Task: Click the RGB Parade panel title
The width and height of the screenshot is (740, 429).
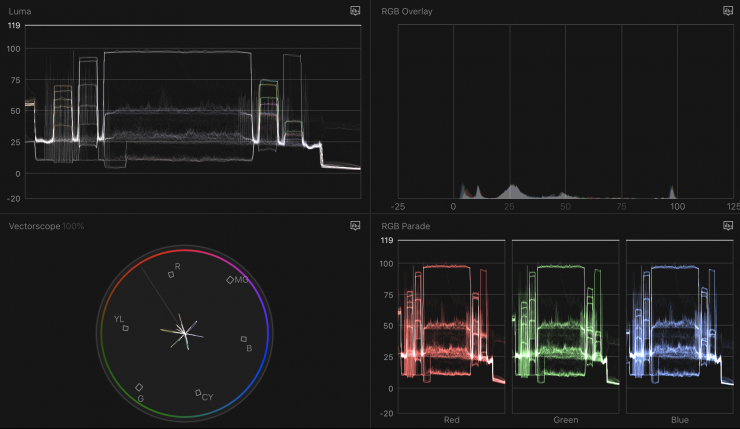Action: (406, 226)
